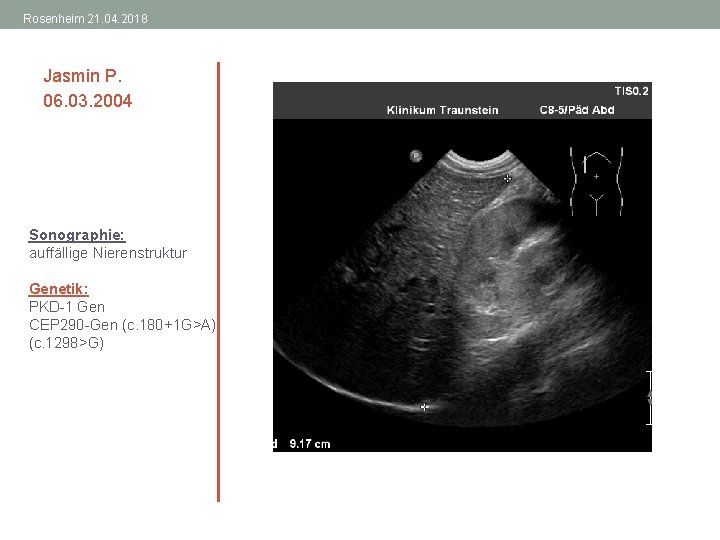Click the 'CEP290-Gen (c.180+1G>A)' line
This screenshot has height=540, width=720.
pyautogui.click(x=122, y=325)
